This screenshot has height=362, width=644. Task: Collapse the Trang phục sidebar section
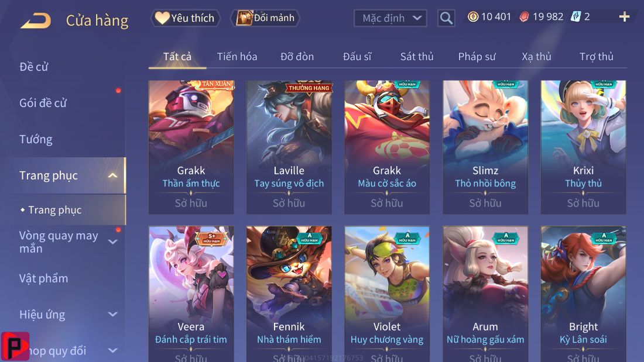[112, 175]
